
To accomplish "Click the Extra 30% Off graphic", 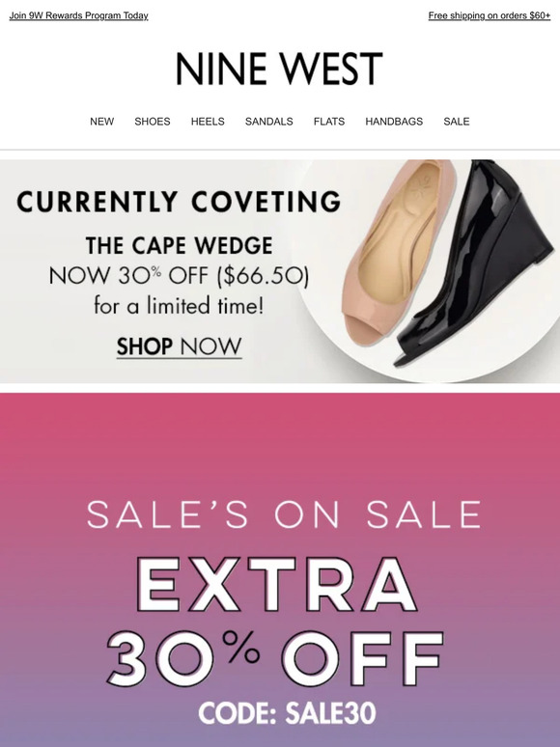I will click(x=275, y=622).
